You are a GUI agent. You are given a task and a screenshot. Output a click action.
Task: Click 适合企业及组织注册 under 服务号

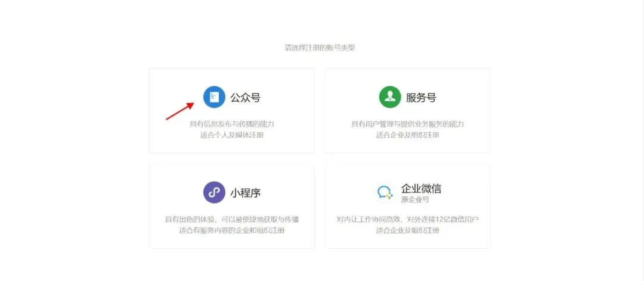[x=407, y=135]
